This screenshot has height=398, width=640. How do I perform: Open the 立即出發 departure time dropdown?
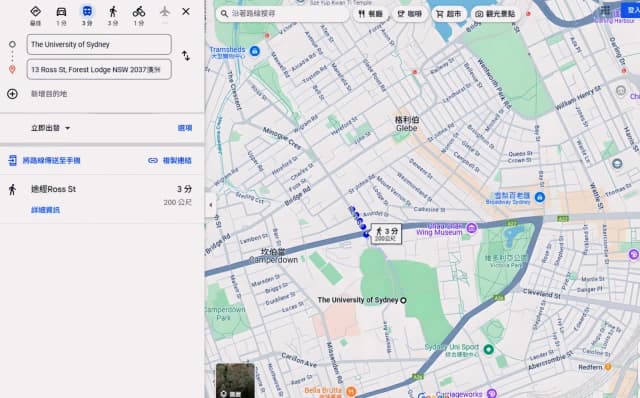click(x=51, y=128)
